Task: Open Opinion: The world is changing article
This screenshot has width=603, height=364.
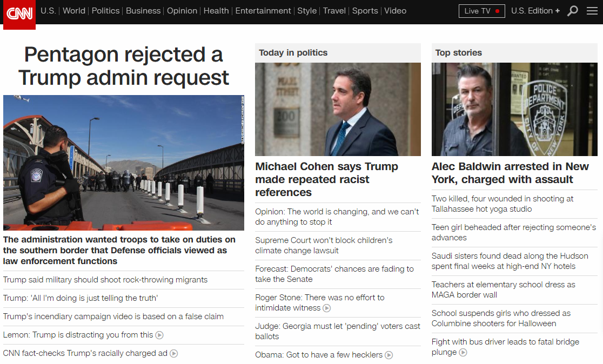Action: tap(337, 217)
